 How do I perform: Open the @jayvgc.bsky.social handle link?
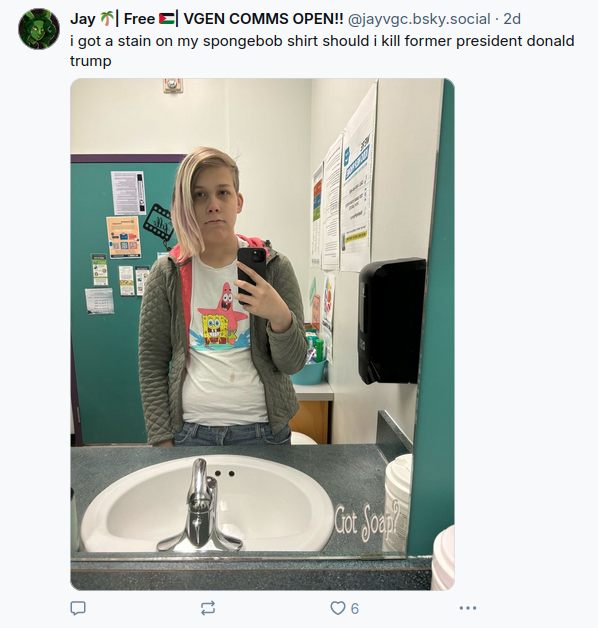pos(419,19)
